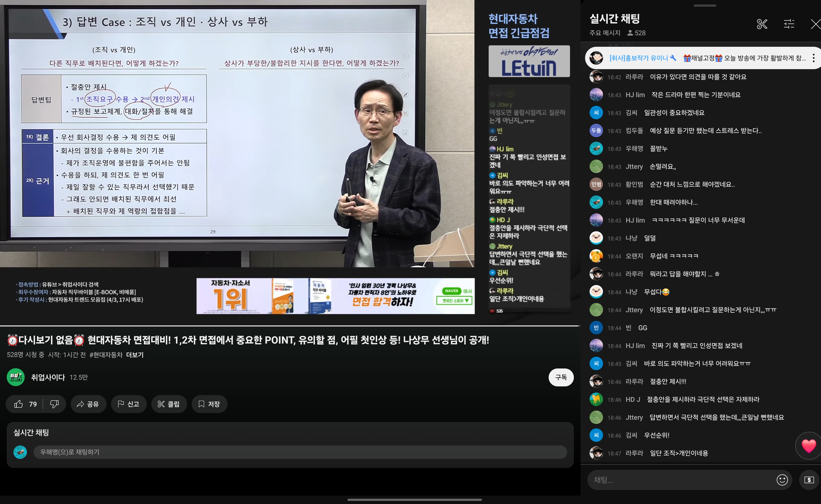Viewport: 821px width, 504px height.
Task: Click the 12.5만 subscriber count
Action: (x=79, y=377)
